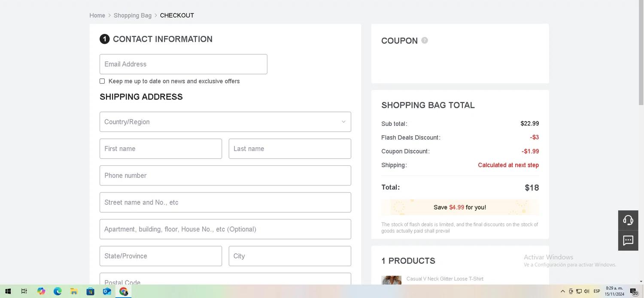Open File Explorer from the taskbar
The image size is (644, 298).
click(x=74, y=292)
